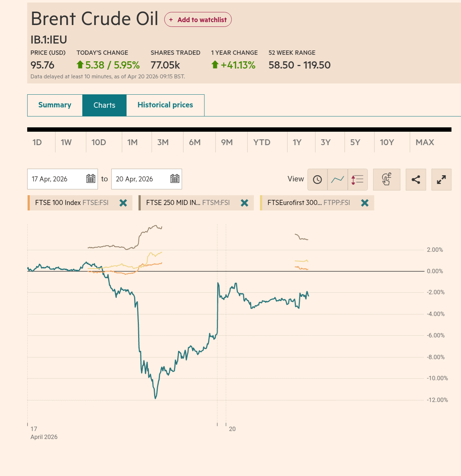Remove FTSEurofirst 300 comparison

pos(365,203)
